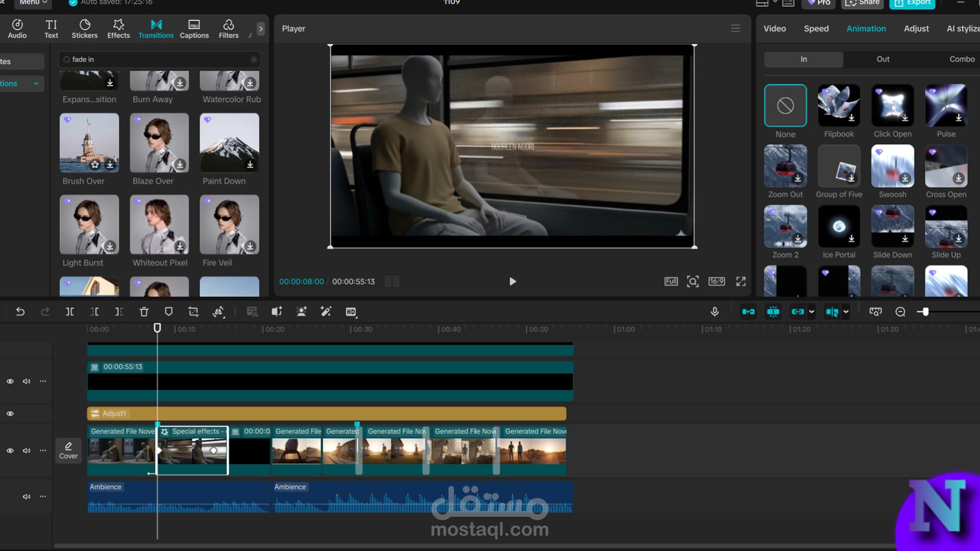Click the Cover edit button
980x551 pixels.
tap(68, 450)
